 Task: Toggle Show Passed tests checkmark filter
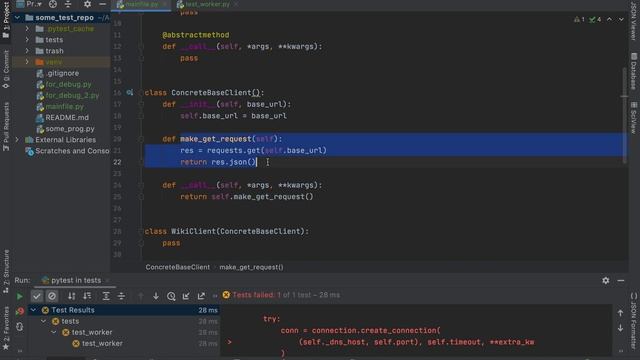[37, 296]
